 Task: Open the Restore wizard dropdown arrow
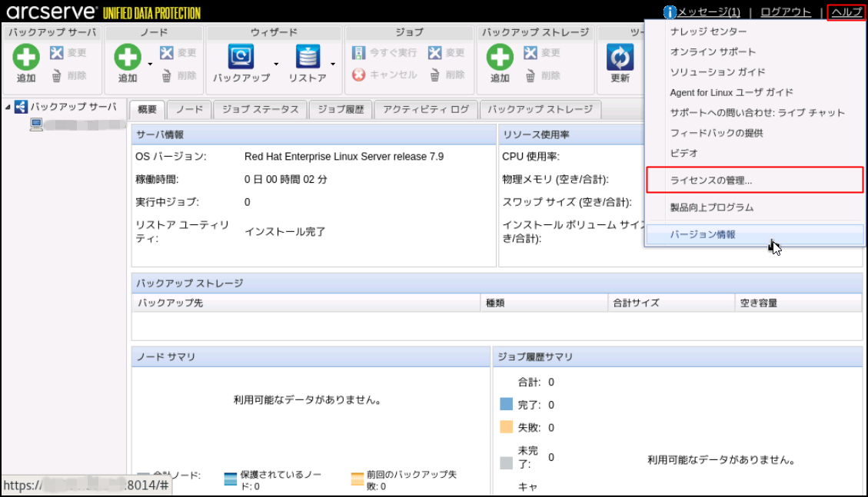[x=333, y=64]
